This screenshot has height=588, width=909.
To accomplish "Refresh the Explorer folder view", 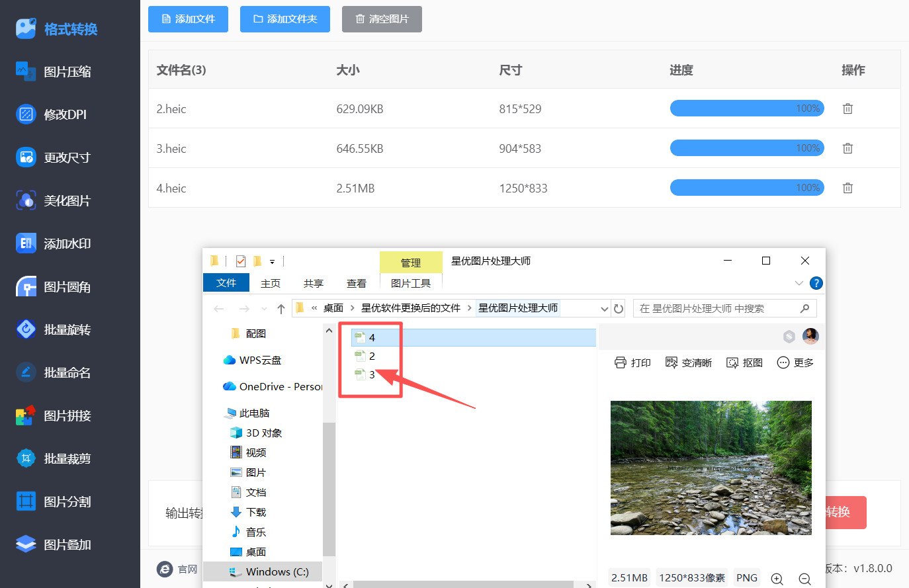I will [x=619, y=308].
